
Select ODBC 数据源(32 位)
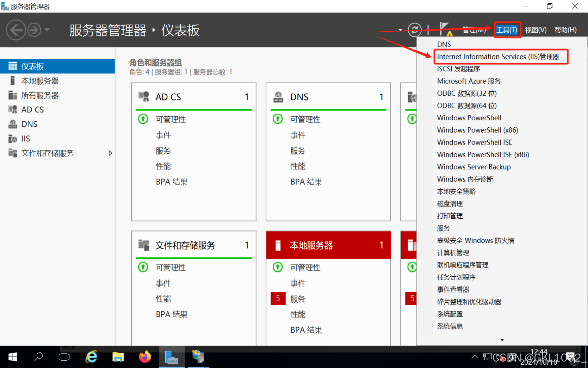coord(467,93)
